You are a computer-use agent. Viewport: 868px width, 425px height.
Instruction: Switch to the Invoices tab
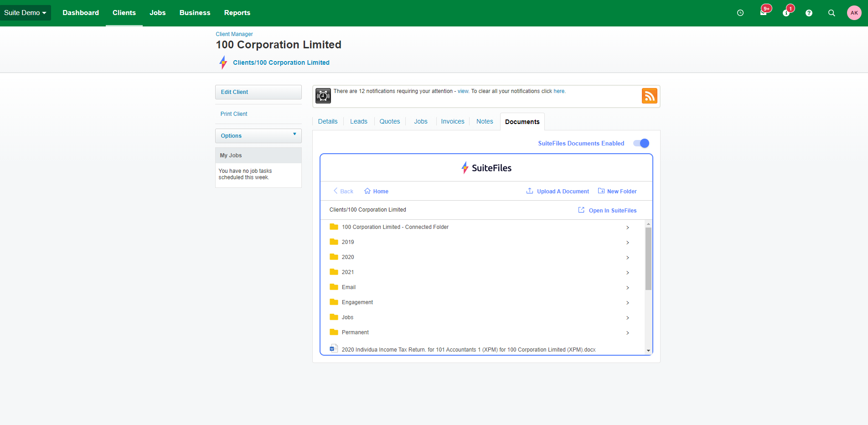pos(452,122)
